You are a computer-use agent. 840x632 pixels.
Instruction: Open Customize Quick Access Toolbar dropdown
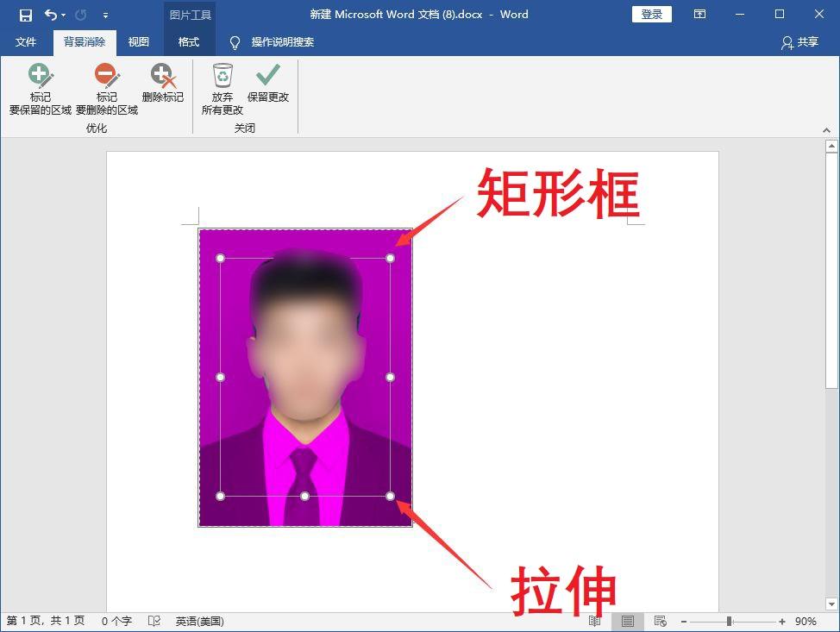(105, 16)
